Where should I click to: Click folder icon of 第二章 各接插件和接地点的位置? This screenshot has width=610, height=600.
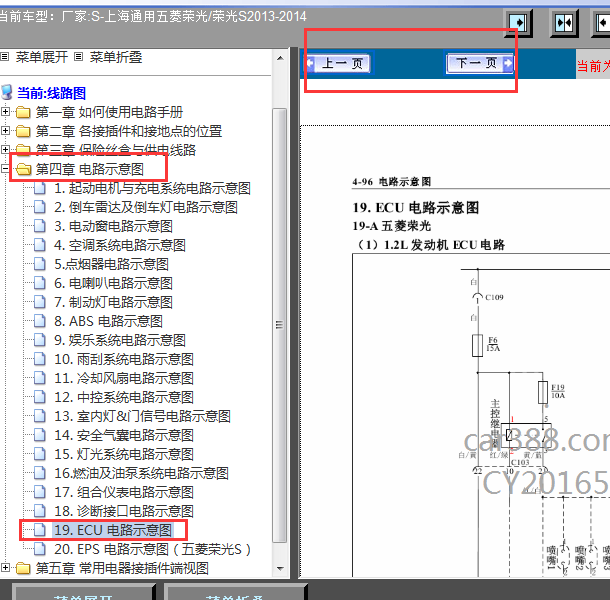click(23, 131)
